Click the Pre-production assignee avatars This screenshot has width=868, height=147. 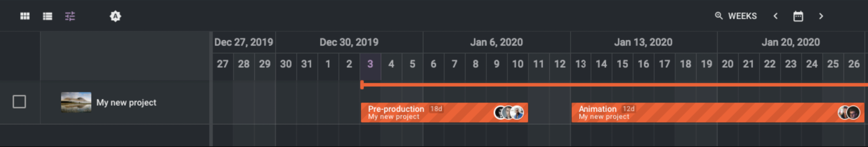pos(509,113)
